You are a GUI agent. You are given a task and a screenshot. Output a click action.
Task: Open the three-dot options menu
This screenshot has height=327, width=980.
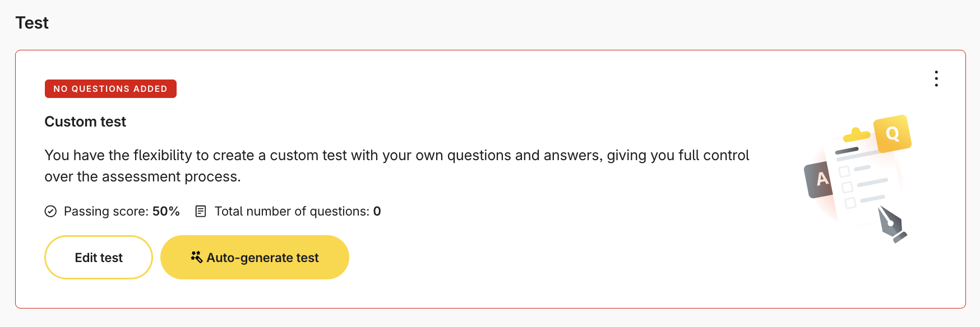[936, 78]
